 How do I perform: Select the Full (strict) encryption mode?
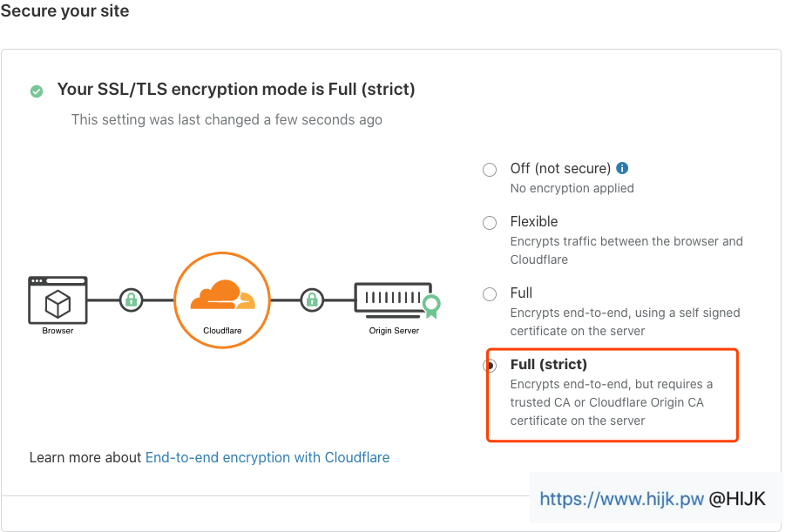[489, 365]
